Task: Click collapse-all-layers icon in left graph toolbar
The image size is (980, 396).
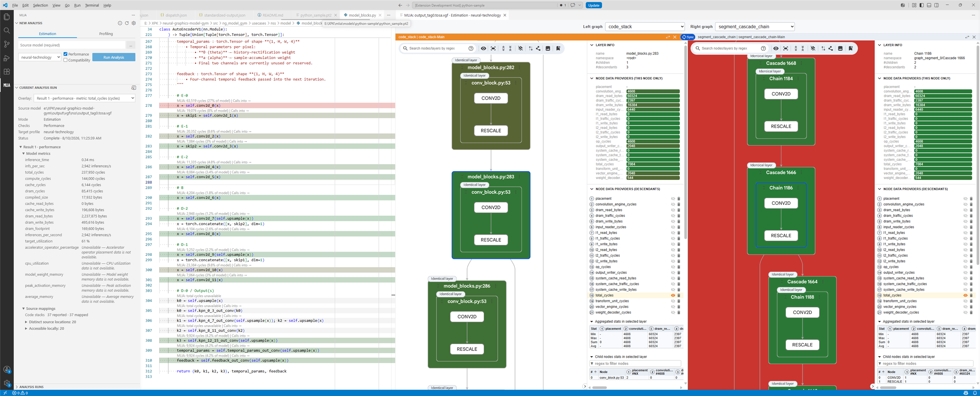Action: pos(511,48)
